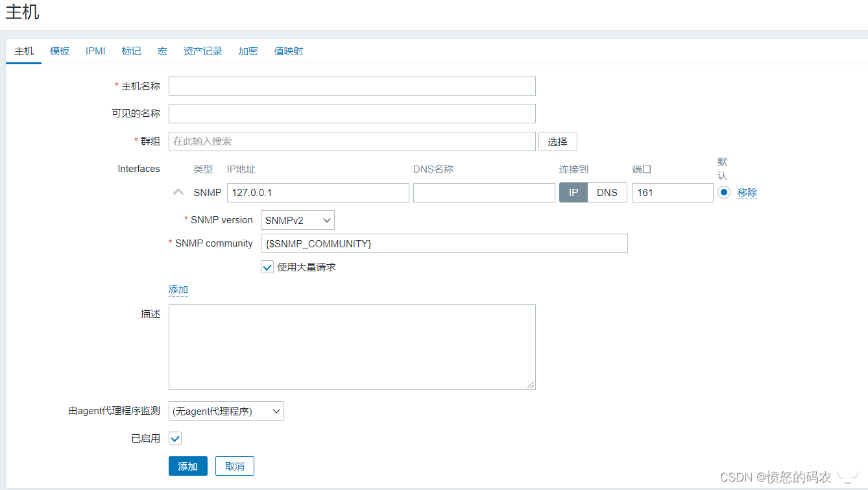The width and height of the screenshot is (868, 490).
Task: Open the 标记 tab
Action: pos(131,51)
